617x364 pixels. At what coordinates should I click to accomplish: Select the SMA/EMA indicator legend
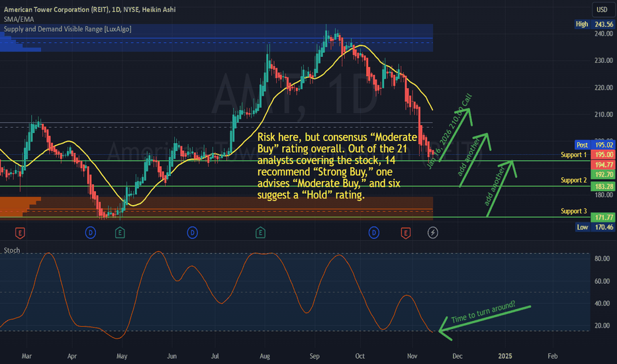[x=19, y=19]
